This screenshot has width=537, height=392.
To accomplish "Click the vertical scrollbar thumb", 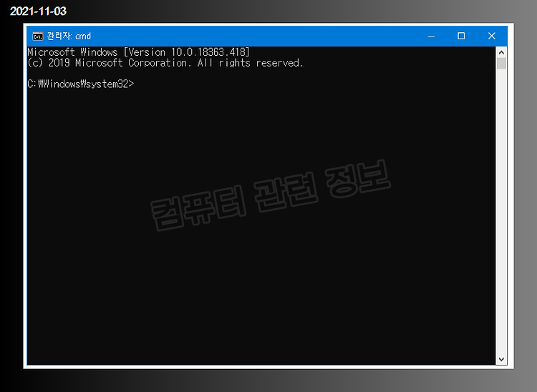I will tap(501, 64).
